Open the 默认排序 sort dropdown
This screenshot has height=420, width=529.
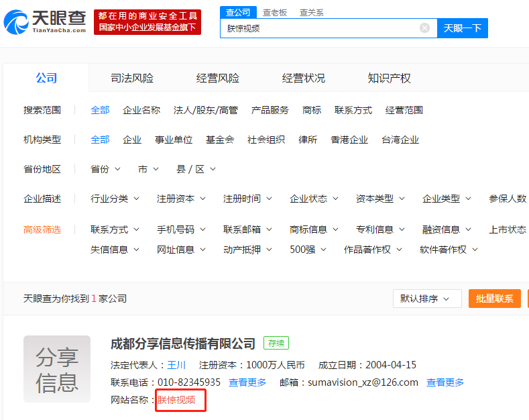click(426, 299)
